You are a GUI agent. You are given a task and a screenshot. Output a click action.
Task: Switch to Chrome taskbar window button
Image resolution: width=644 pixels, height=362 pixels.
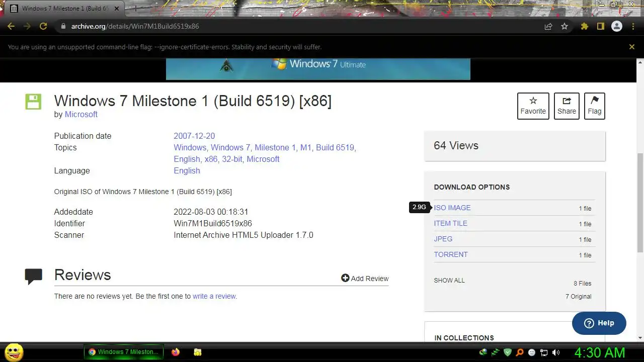(x=124, y=352)
